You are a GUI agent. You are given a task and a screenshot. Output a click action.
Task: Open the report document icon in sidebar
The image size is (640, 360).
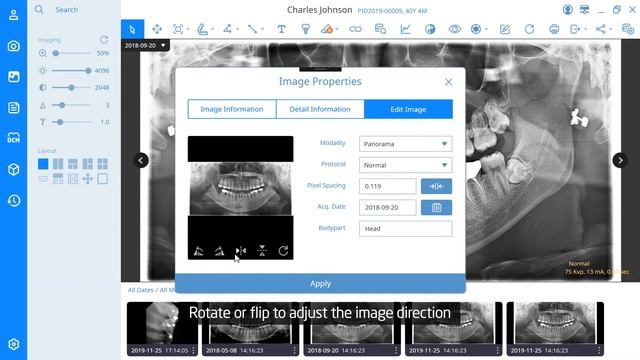[13, 108]
